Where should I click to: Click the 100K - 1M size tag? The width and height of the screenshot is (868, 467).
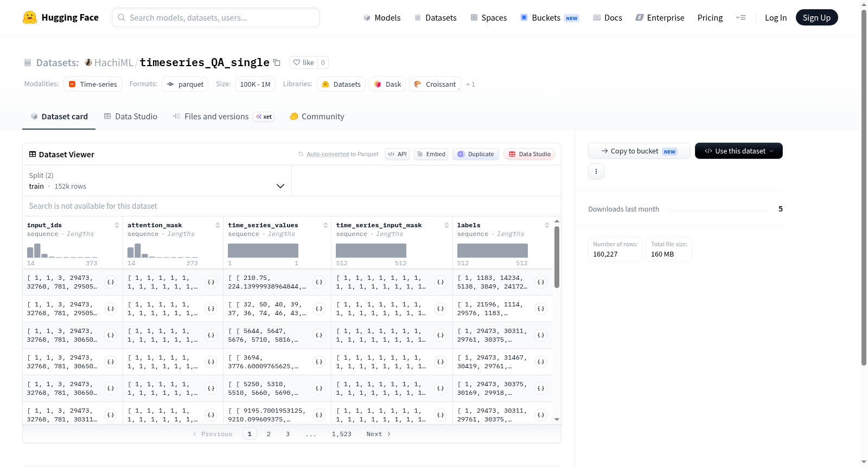point(256,84)
